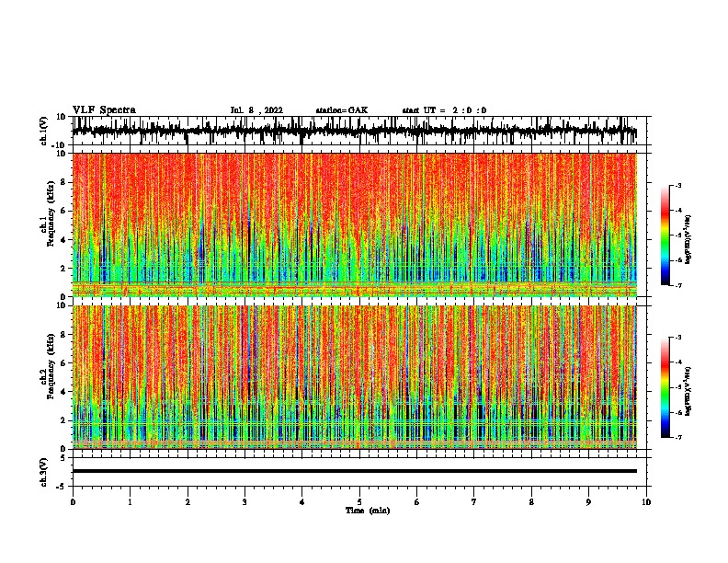Click the "-7" label on ch.1 color scale

pos(677,285)
